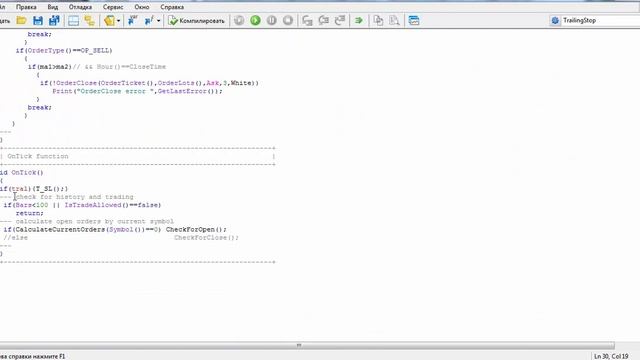Click the 'return;' statement line
640x360 pixels.
coord(29,213)
